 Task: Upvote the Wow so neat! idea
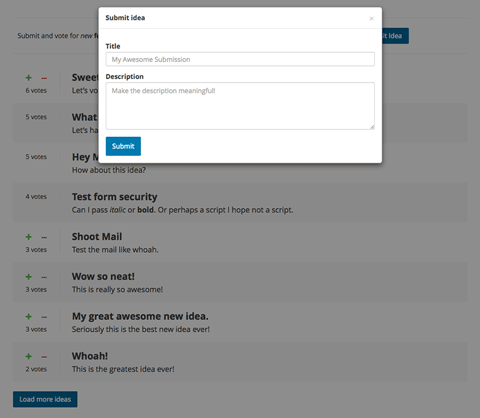pyautogui.click(x=29, y=277)
